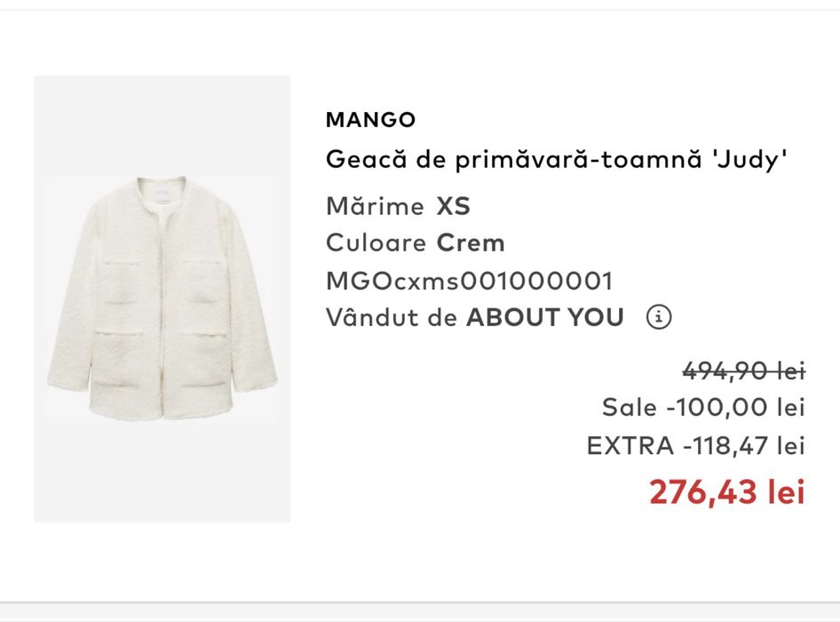The width and height of the screenshot is (840, 622).
Task: Select the XS size value
Action: tap(453, 207)
